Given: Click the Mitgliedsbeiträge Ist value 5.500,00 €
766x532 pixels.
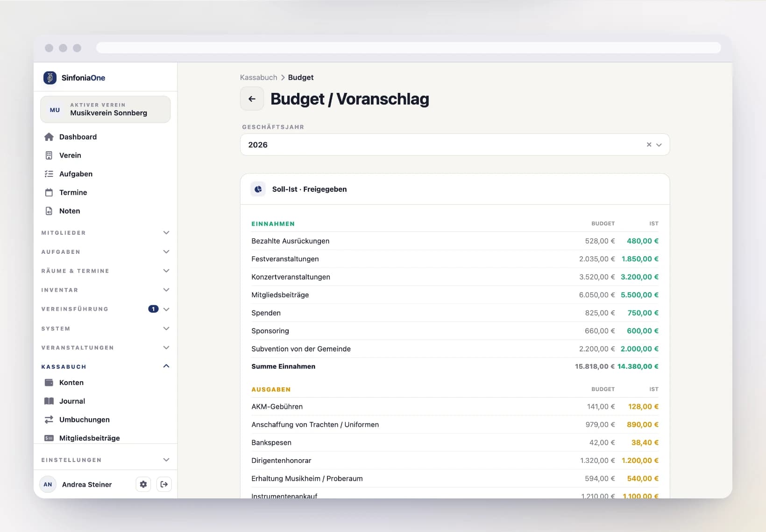Looking at the screenshot, I should click(639, 295).
